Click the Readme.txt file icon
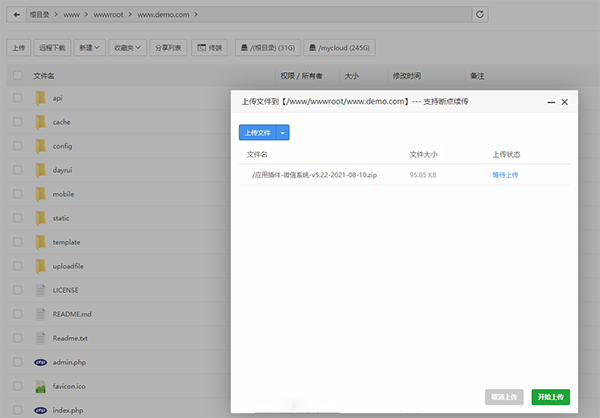 41,338
